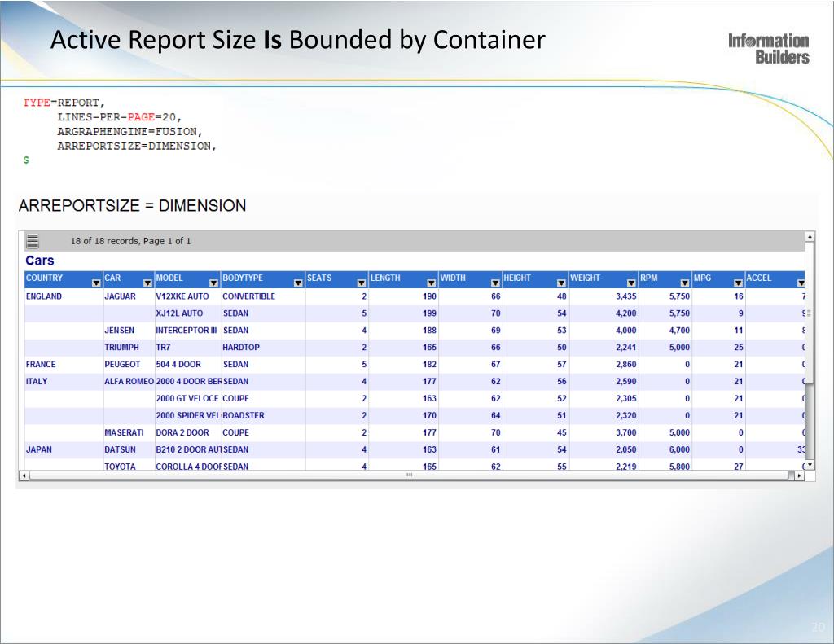Open RPM column dropdown arrow
Viewport: 834px width, 644px height.
click(x=685, y=283)
